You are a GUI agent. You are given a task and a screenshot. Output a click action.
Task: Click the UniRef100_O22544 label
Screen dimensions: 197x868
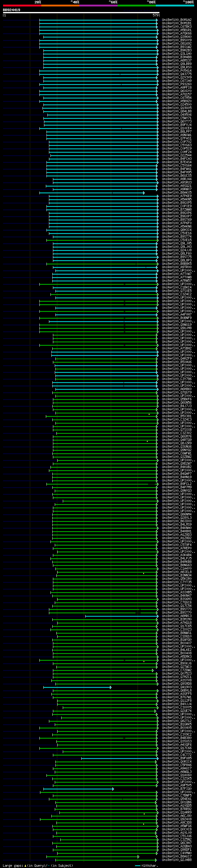[x=177, y=155]
